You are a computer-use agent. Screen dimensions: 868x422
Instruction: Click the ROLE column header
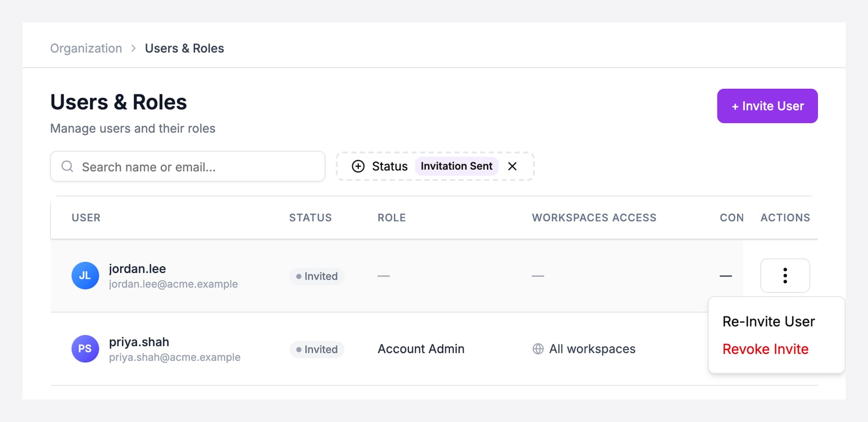[x=392, y=217]
